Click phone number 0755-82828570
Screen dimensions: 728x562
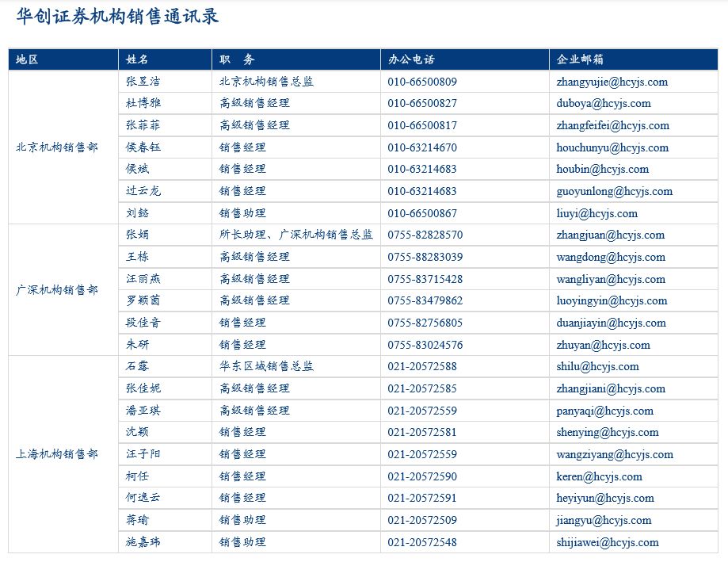tap(425, 235)
